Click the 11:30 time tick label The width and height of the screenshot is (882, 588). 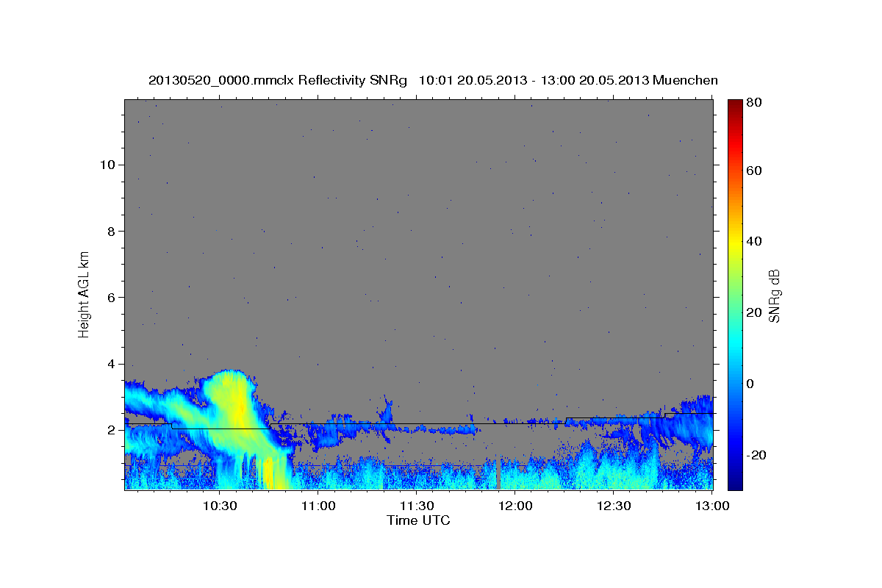[417, 506]
